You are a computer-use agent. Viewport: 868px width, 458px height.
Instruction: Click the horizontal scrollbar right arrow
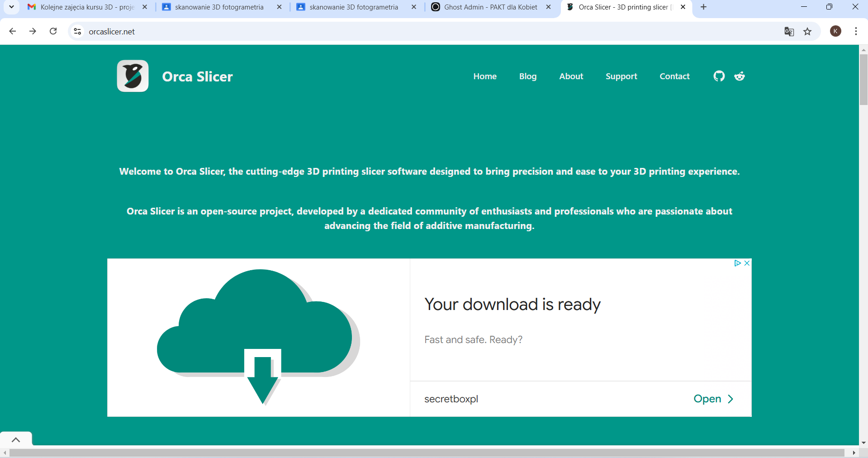[x=854, y=453]
